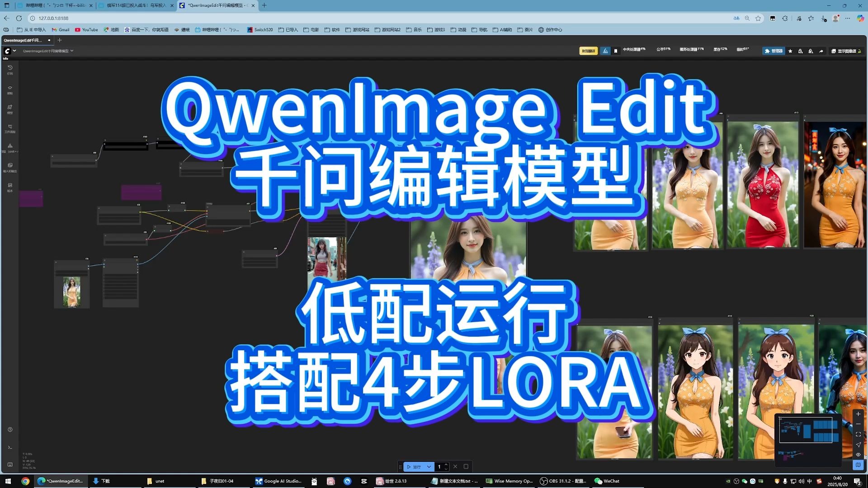Open the 电影 bookmarks folder
This screenshot has height=488, width=868.
coord(311,30)
